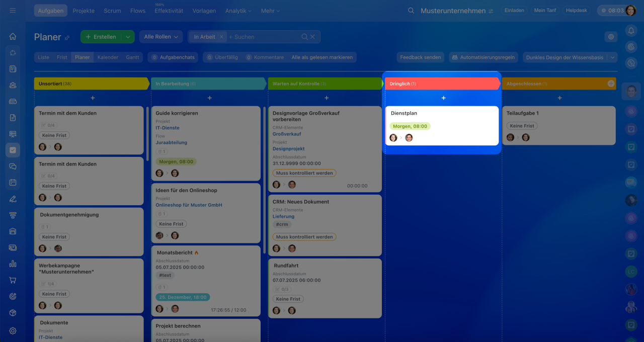Click the search magnifier in the top bar
644x342 pixels.
pyautogui.click(x=411, y=11)
